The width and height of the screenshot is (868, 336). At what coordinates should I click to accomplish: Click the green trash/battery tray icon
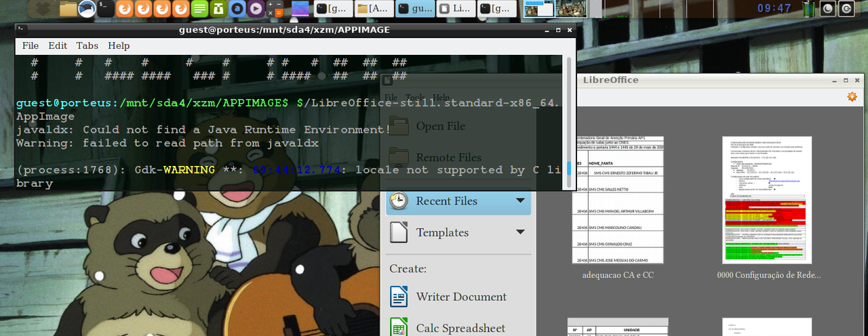[809, 9]
